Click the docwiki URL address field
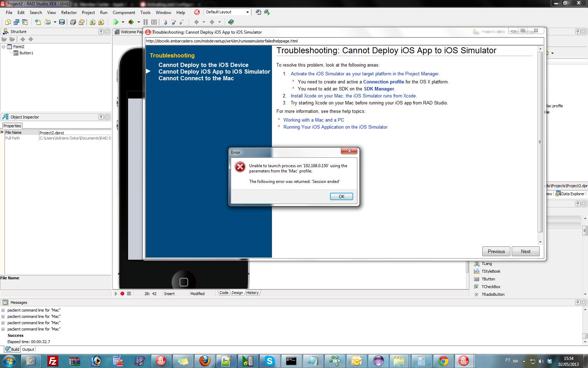 pos(344,41)
